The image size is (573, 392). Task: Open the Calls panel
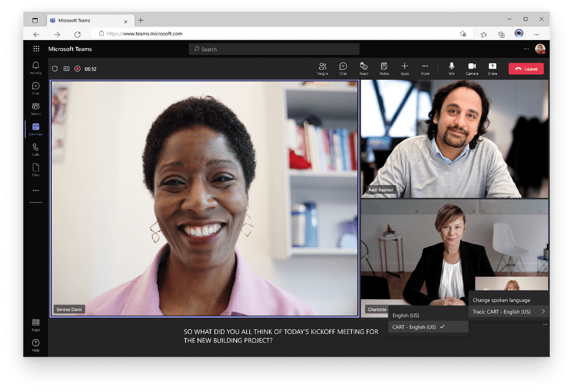click(x=36, y=149)
